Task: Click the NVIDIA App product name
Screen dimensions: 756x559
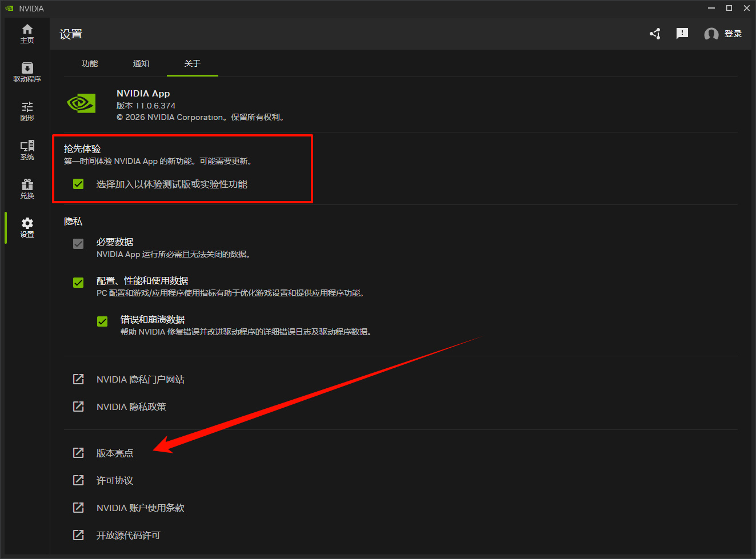Action: pos(143,94)
